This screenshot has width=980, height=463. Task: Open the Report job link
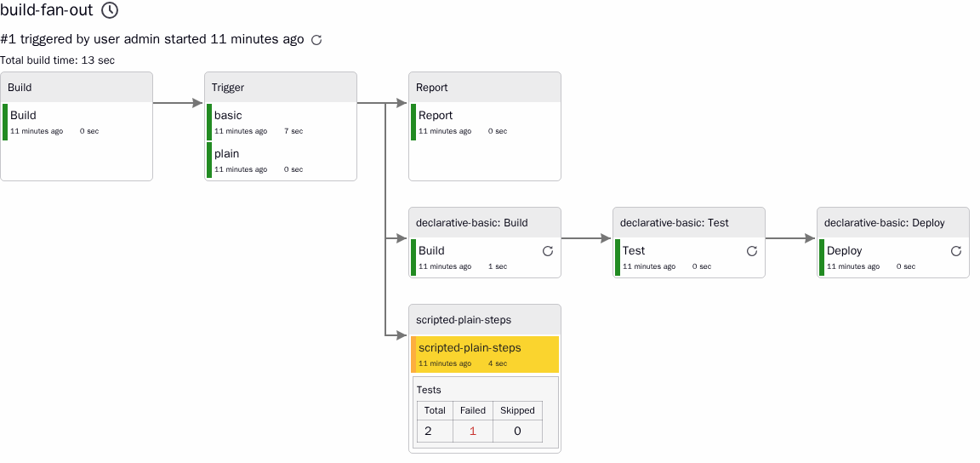click(x=436, y=115)
